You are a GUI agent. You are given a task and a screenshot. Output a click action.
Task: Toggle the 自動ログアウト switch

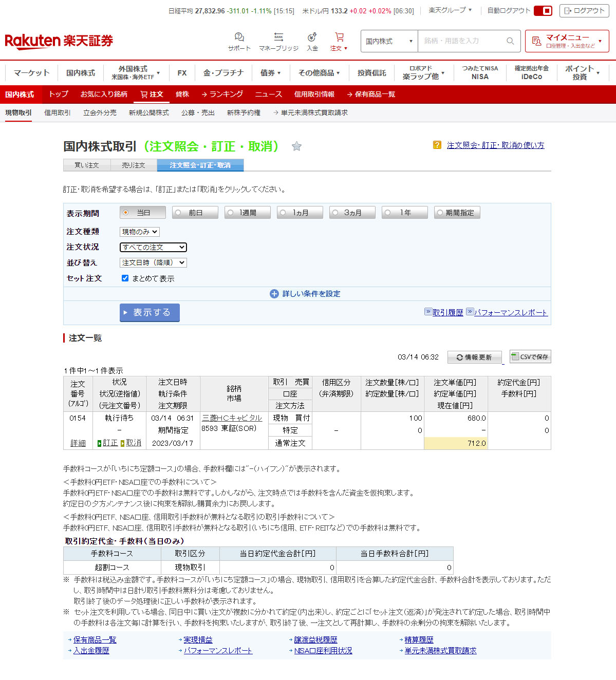click(543, 11)
